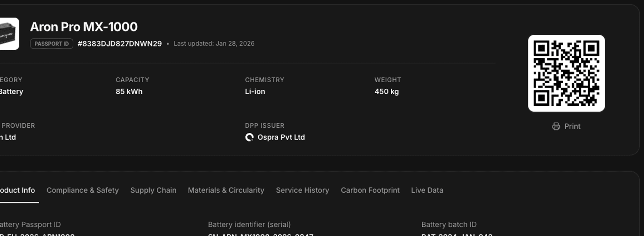This screenshot has height=236, width=644.
Task: Show the Live Data tab
Action: (427, 190)
